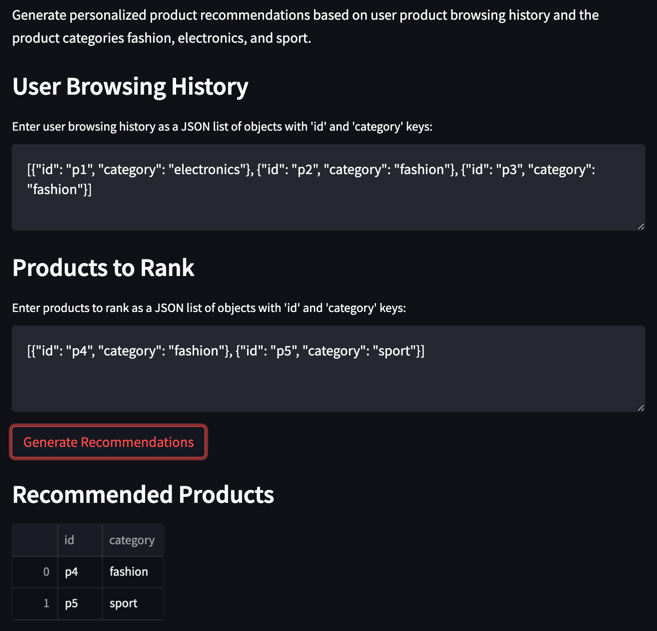Sort by the category column header
Image resolution: width=657 pixels, height=631 pixels.
pos(132,540)
